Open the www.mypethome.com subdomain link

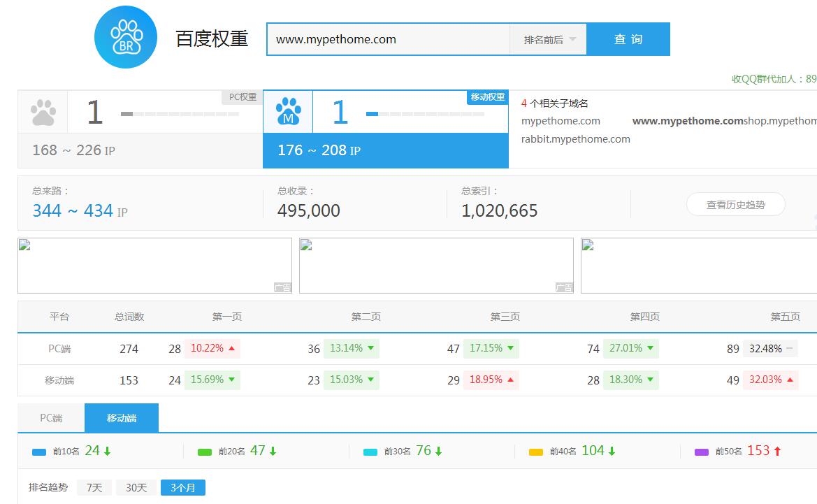[688, 121]
